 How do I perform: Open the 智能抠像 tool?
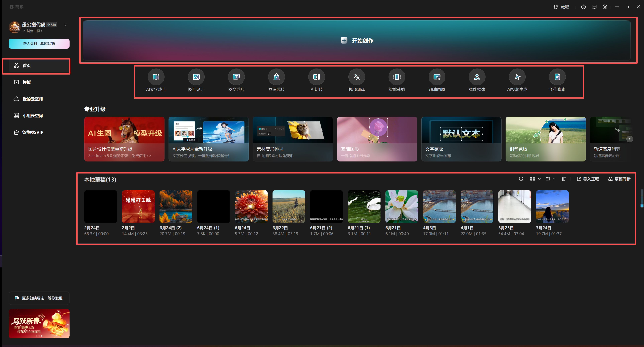pos(477,77)
